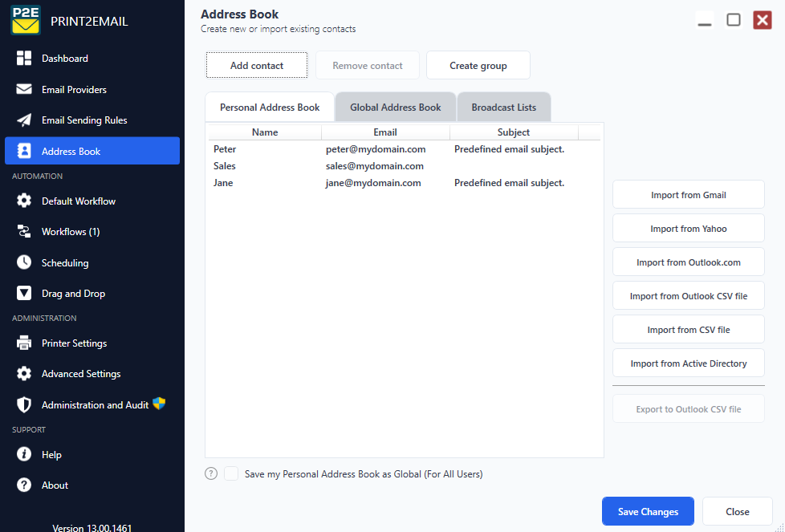Click Peter's Predefined email subject cell
The image size is (785, 532).
(509, 149)
